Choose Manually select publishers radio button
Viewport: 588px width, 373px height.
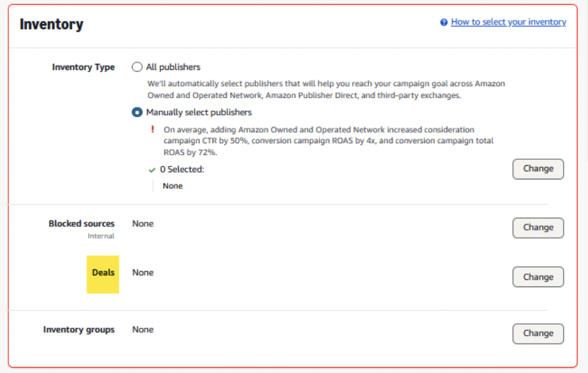pyautogui.click(x=137, y=112)
